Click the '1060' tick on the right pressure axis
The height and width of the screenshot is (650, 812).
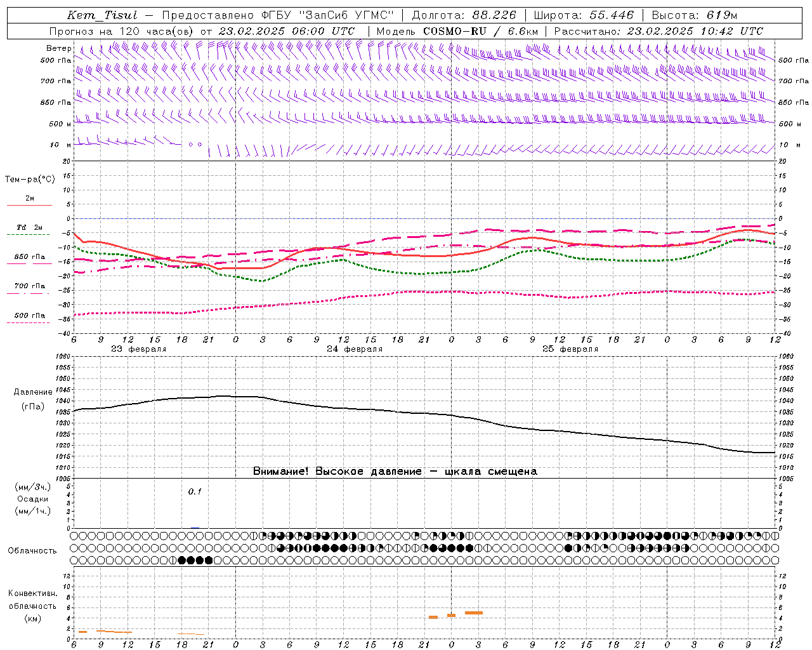point(785,356)
